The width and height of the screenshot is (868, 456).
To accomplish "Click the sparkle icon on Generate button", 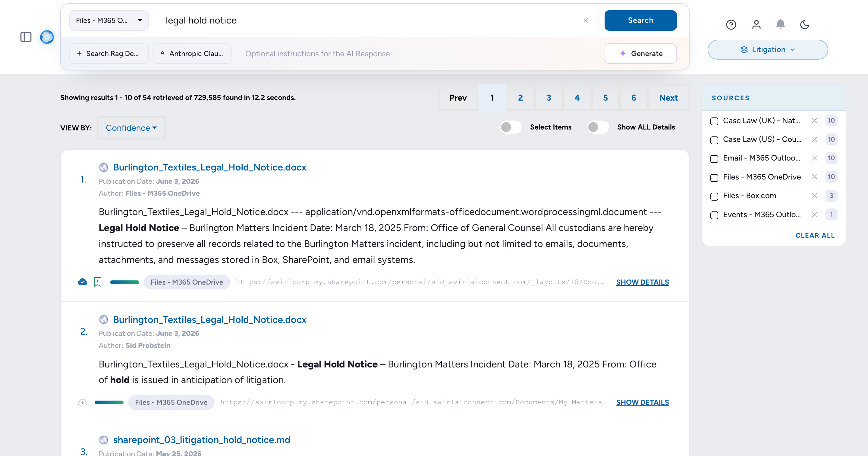I will click(623, 54).
